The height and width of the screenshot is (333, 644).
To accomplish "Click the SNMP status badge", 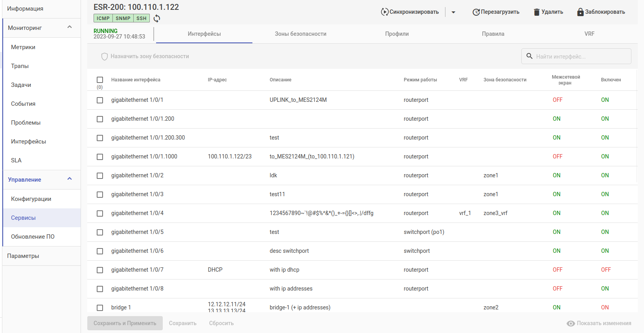I will tap(123, 18).
